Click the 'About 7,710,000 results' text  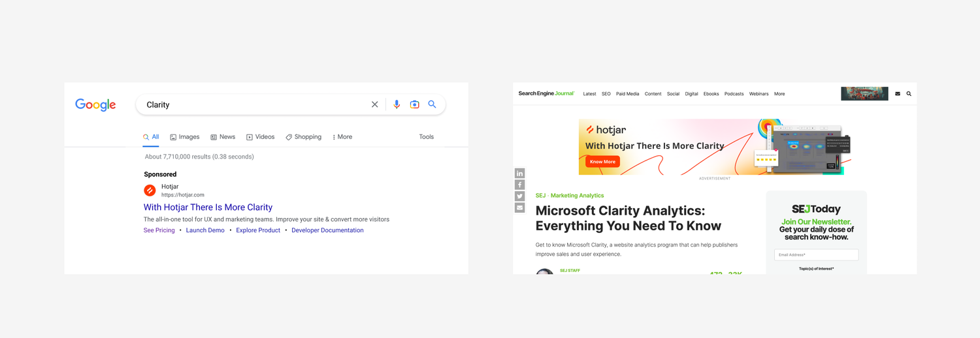[x=199, y=157]
